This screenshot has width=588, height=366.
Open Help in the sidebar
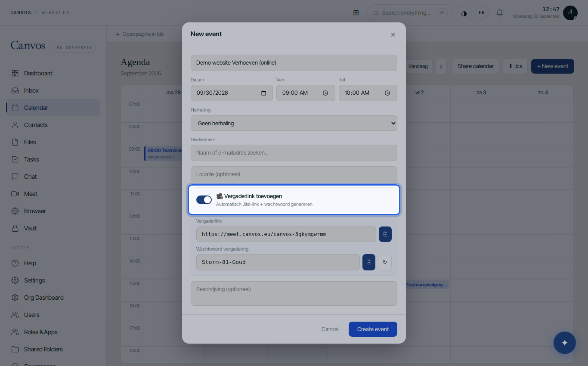tap(53, 263)
